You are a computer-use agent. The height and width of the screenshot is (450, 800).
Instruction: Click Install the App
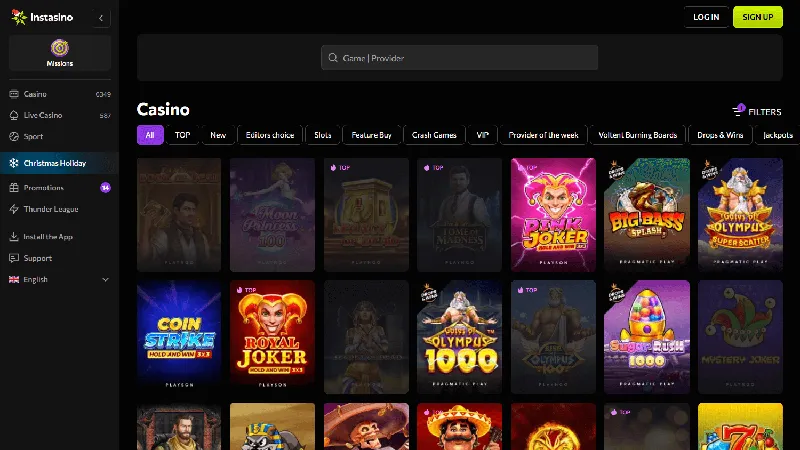coord(60,237)
